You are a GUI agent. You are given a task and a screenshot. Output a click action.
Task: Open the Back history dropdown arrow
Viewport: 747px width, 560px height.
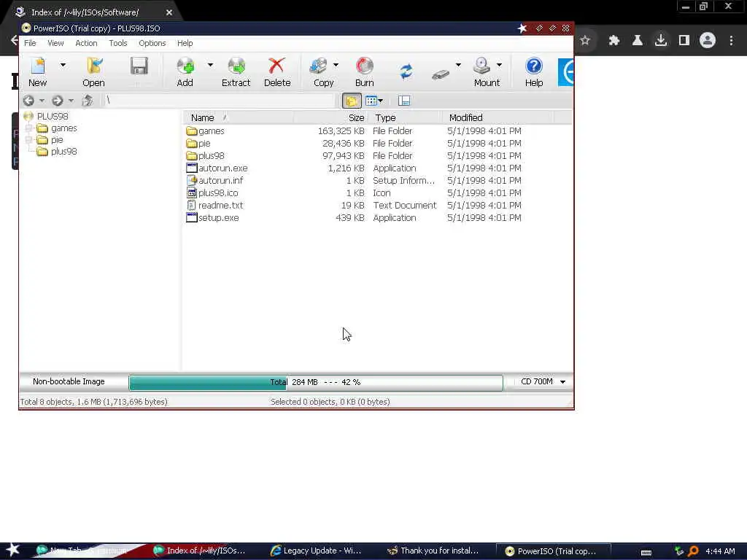pos(42,101)
